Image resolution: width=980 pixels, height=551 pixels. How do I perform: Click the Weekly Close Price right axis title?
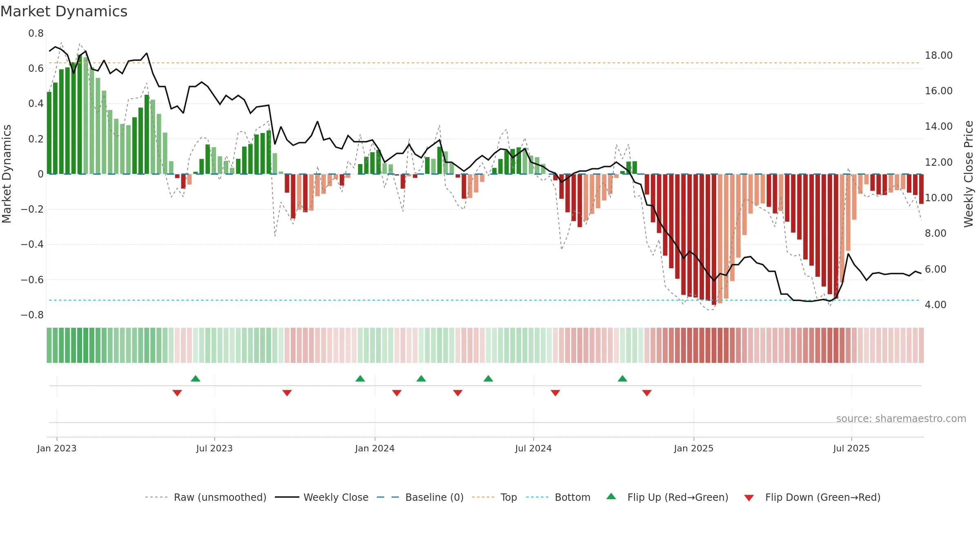[969, 174]
